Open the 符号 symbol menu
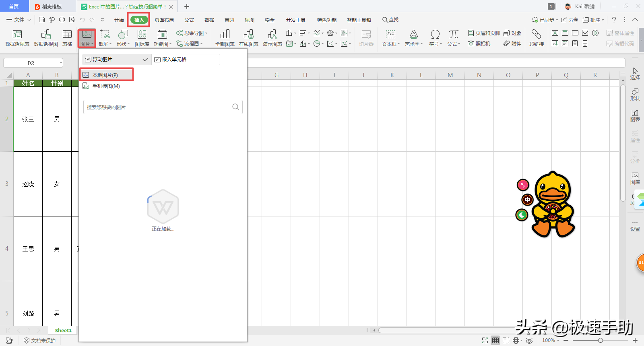Image resolution: width=644 pixels, height=346 pixels. [435, 38]
